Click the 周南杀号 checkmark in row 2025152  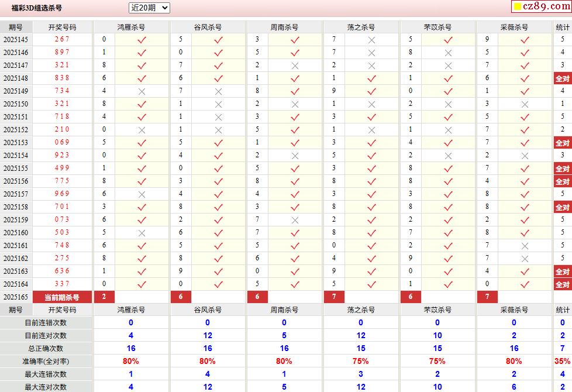[x=295, y=130]
